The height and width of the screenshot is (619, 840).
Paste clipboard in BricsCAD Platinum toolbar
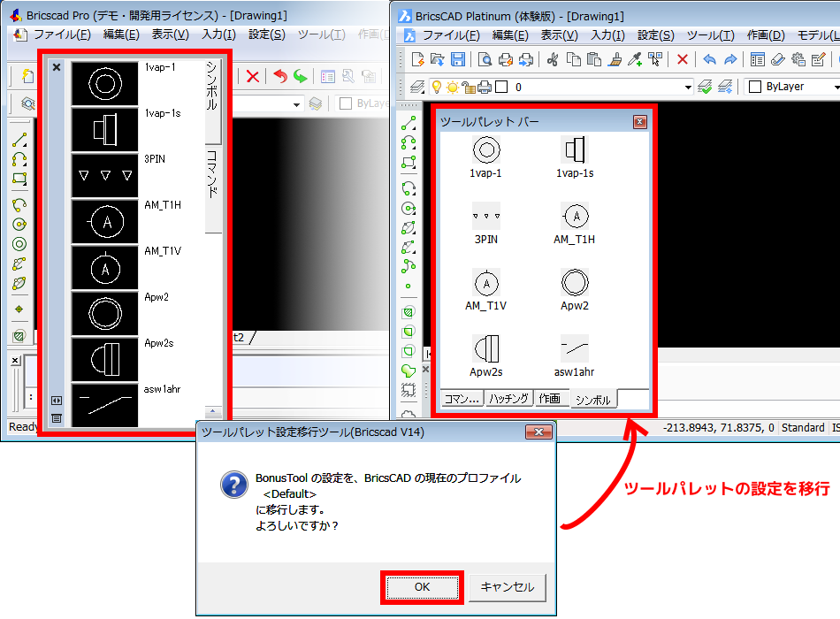(593, 59)
